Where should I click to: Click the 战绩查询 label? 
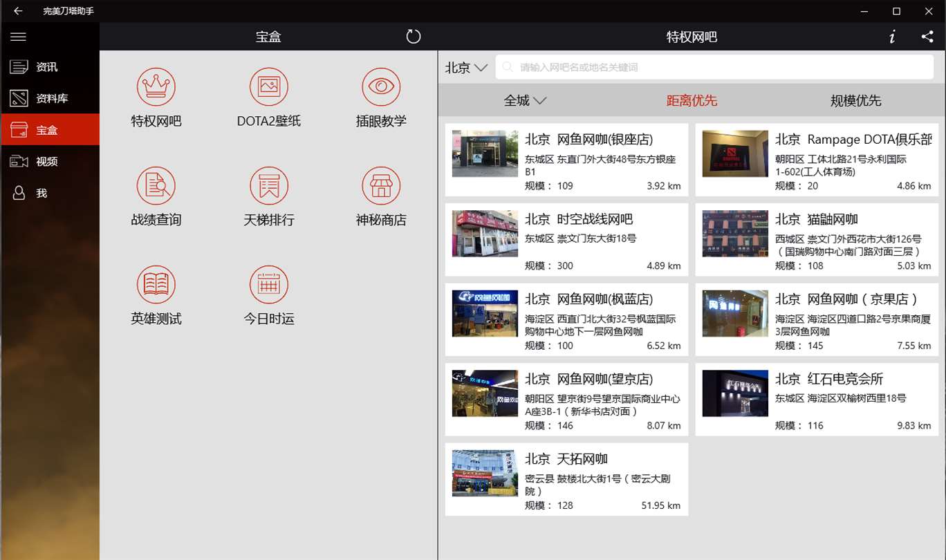156,220
